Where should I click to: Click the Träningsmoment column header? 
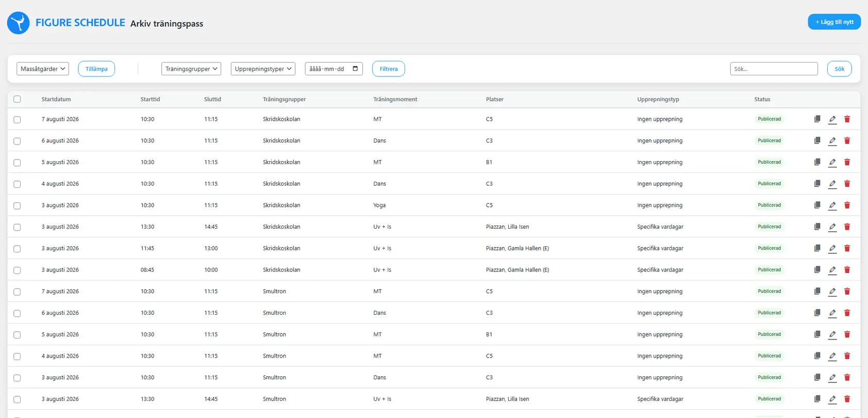coord(395,99)
